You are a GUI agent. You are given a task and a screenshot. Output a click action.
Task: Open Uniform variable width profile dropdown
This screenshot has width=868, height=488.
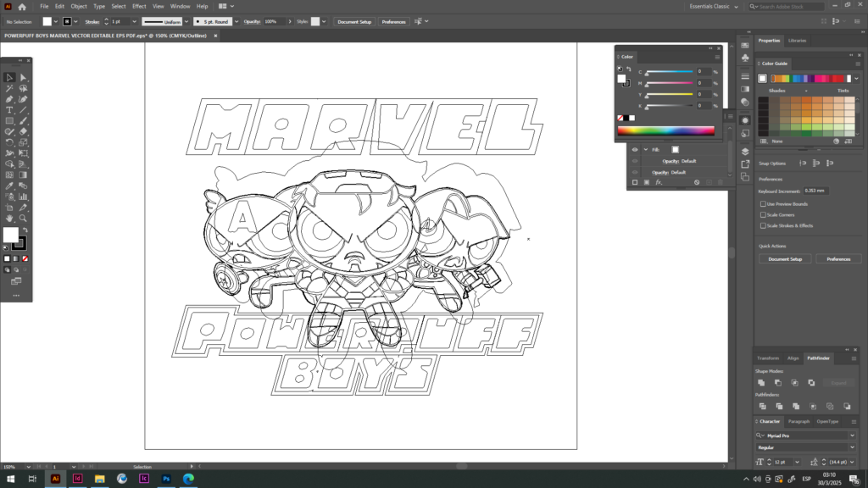(186, 21)
